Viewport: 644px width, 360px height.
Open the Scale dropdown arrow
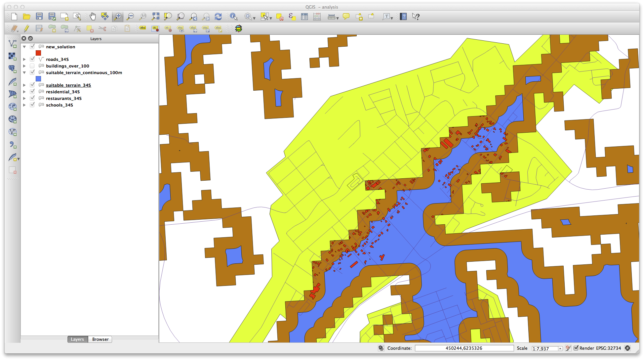click(x=560, y=348)
